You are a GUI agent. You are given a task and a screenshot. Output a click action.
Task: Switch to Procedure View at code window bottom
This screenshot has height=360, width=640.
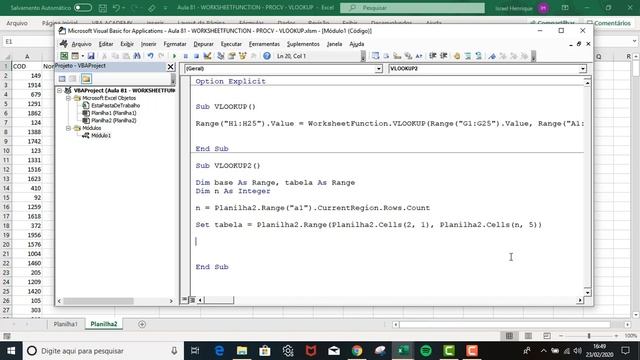pos(184,300)
